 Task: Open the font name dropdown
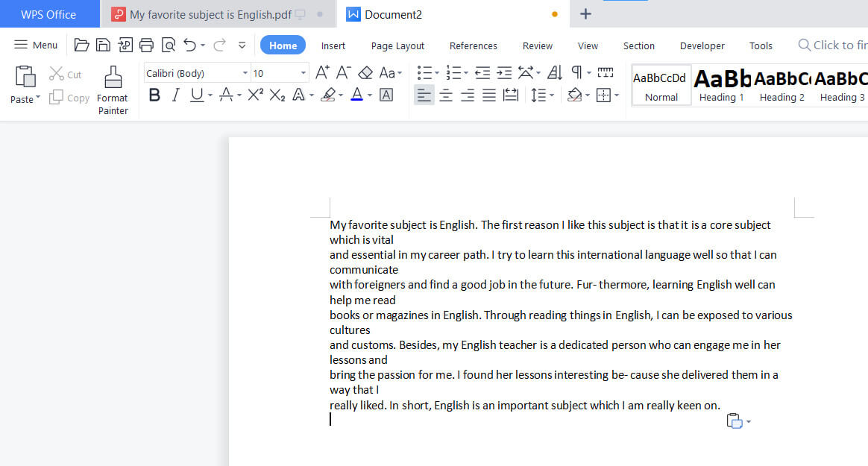coord(245,72)
